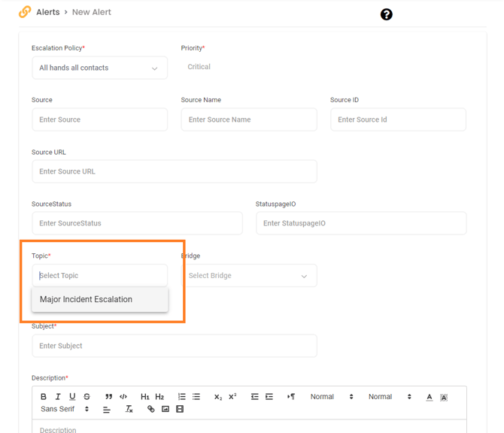The height and width of the screenshot is (433, 504).
Task: Expand the Escalation Policy dropdown
Action: click(x=99, y=68)
